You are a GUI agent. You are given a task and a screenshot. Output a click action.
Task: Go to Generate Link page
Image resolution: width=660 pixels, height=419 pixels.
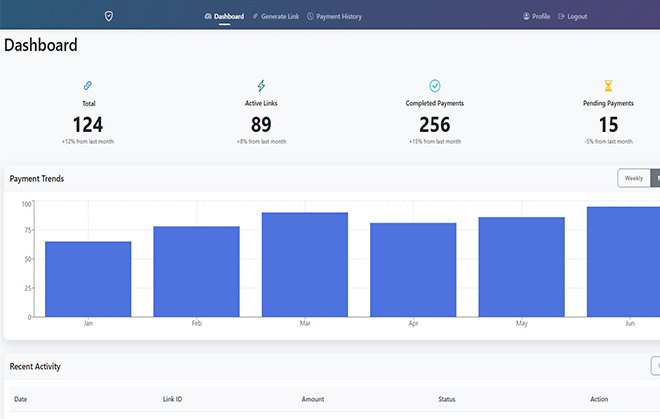(x=276, y=16)
